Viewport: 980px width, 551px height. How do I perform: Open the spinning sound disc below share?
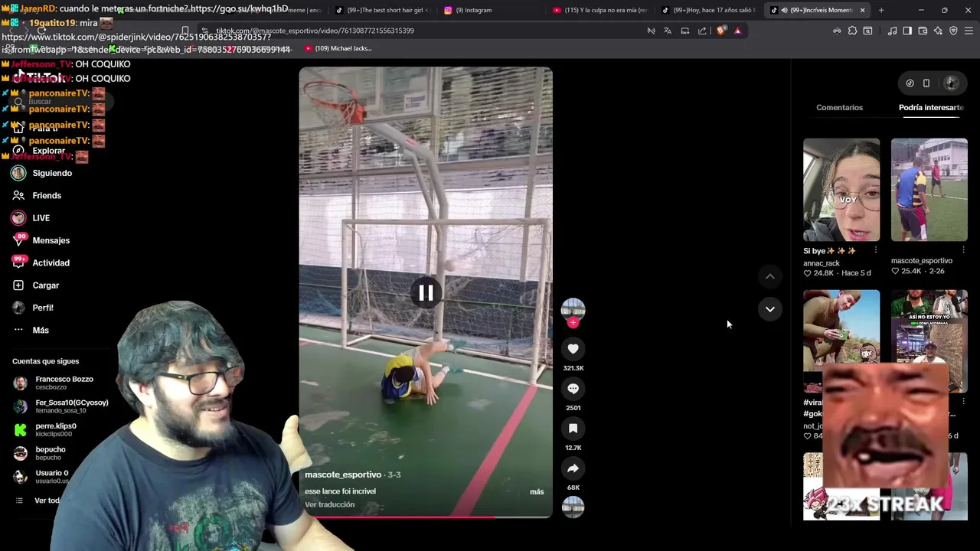(573, 507)
